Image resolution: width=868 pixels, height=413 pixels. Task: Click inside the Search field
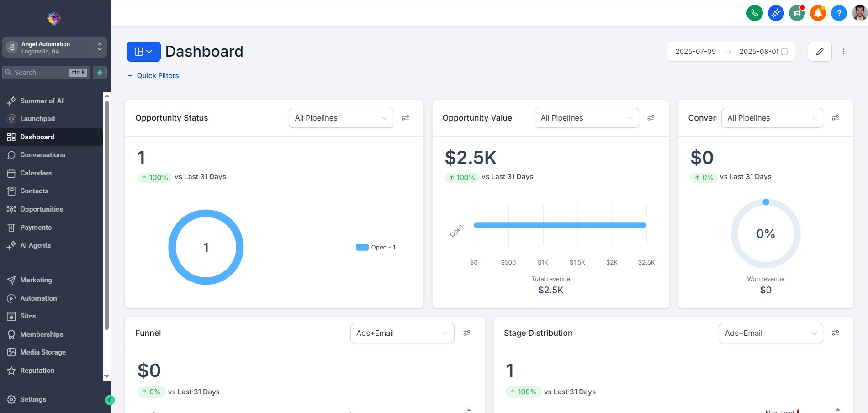41,73
